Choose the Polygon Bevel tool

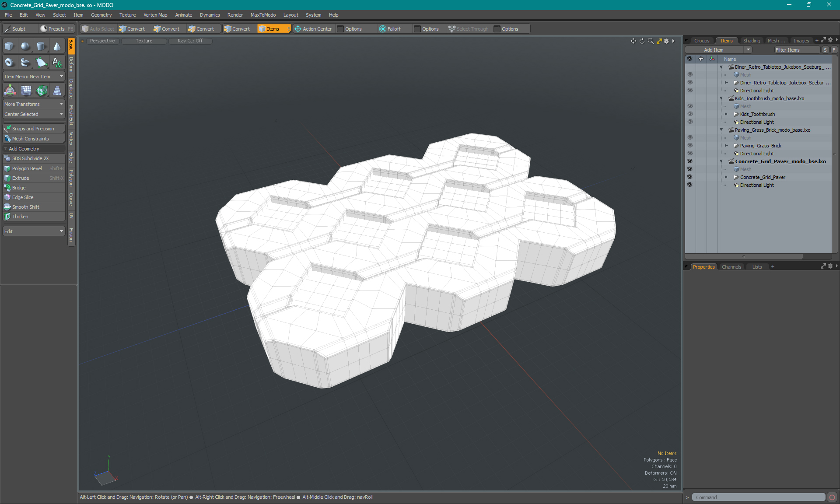(x=34, y=168)
